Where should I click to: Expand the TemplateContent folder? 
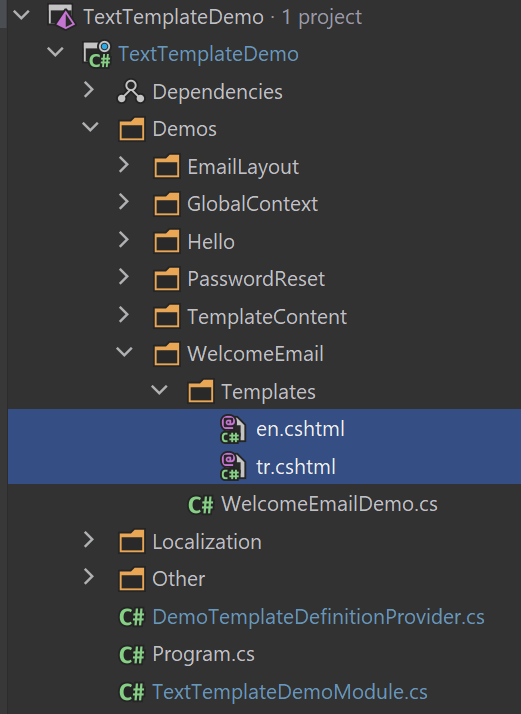(x=124, y=315)
